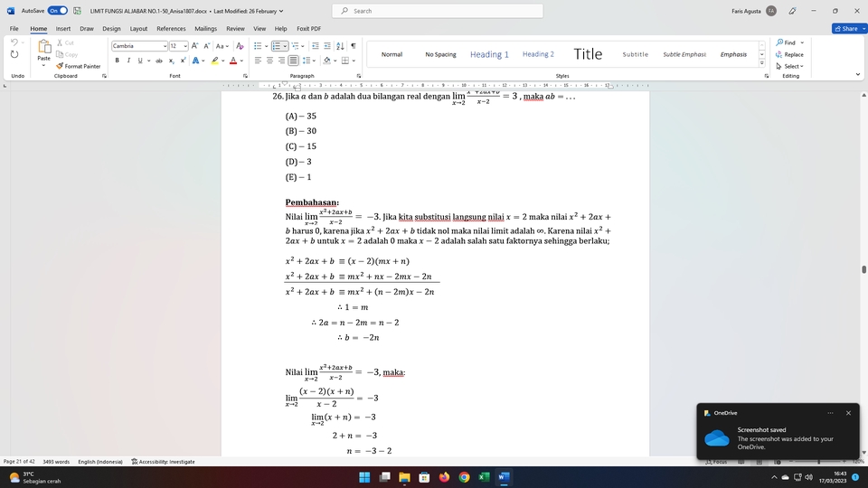Screen dimensions: 868x488
Task: Open the font size dropdown
Action: [x=184, y=46]
